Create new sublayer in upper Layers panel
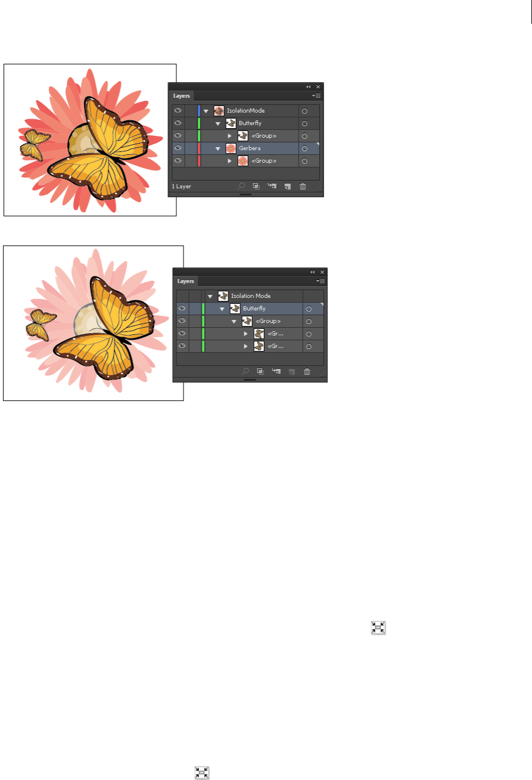 click(272, 186)
